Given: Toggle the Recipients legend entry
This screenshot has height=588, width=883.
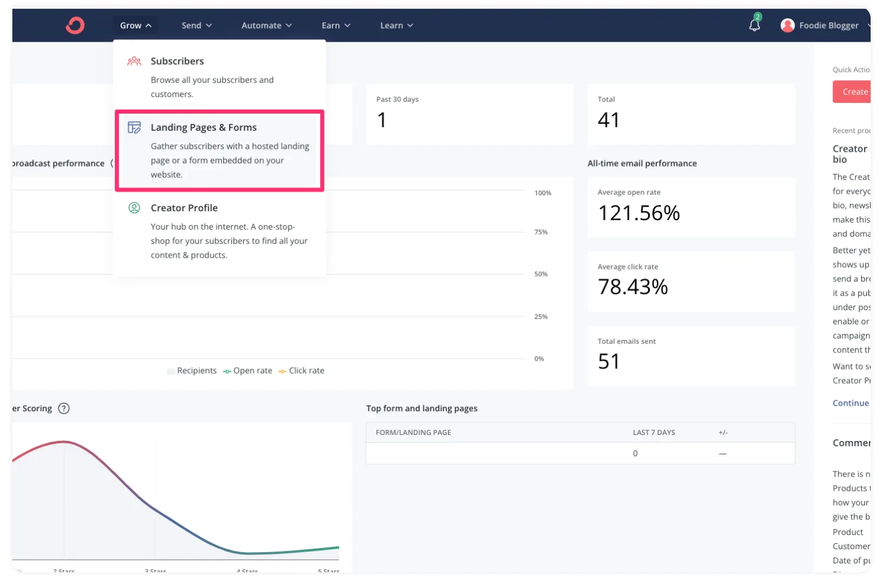Looking at the screenshot, I should coord(191,371).
